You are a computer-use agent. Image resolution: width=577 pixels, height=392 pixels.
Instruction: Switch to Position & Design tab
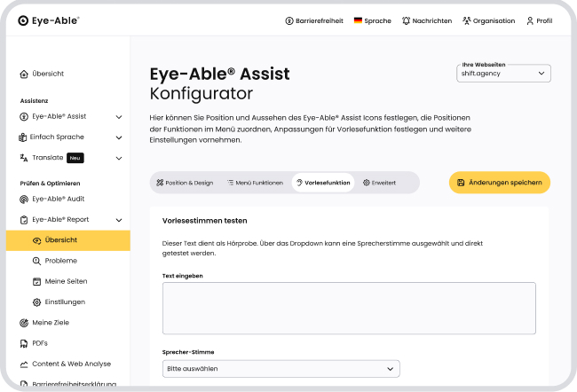[x=185, y=183]
